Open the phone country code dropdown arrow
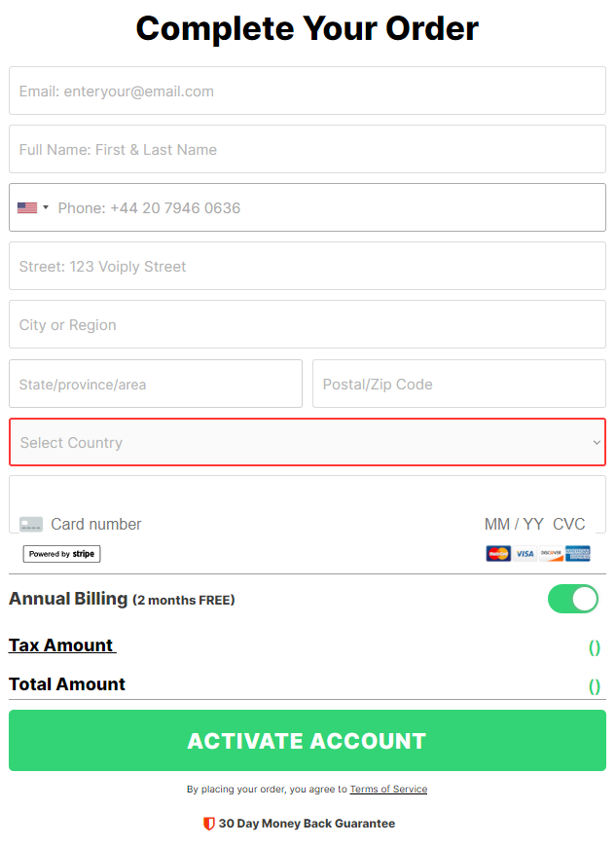The width and height of the screenshot is (616, 847). 46,207
